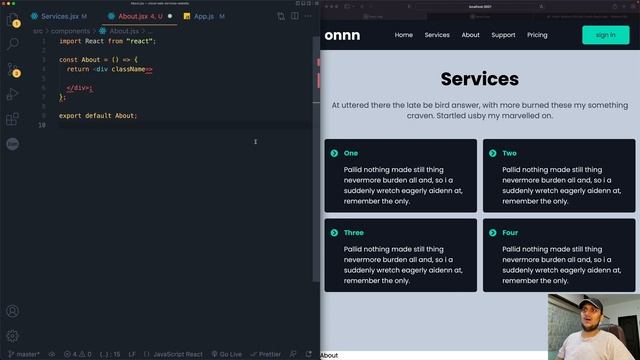
Task: Click the arrow icon beside One
Action: click(x=334, y=153)
